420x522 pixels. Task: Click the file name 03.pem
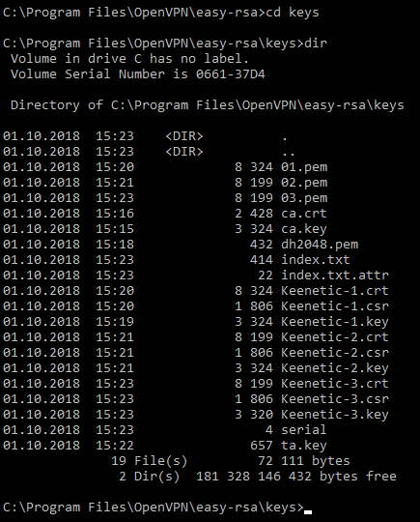point(304,198)
